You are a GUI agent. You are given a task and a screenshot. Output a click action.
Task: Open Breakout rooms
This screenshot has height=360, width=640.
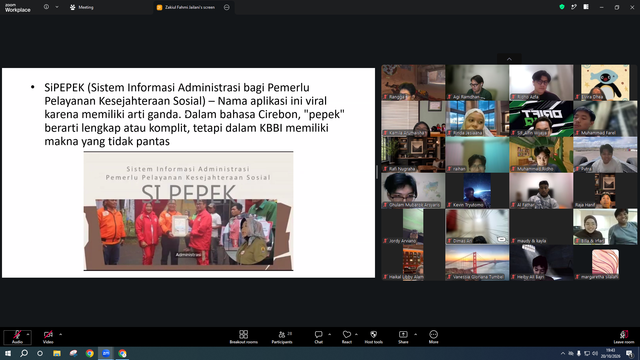(243, 337)
